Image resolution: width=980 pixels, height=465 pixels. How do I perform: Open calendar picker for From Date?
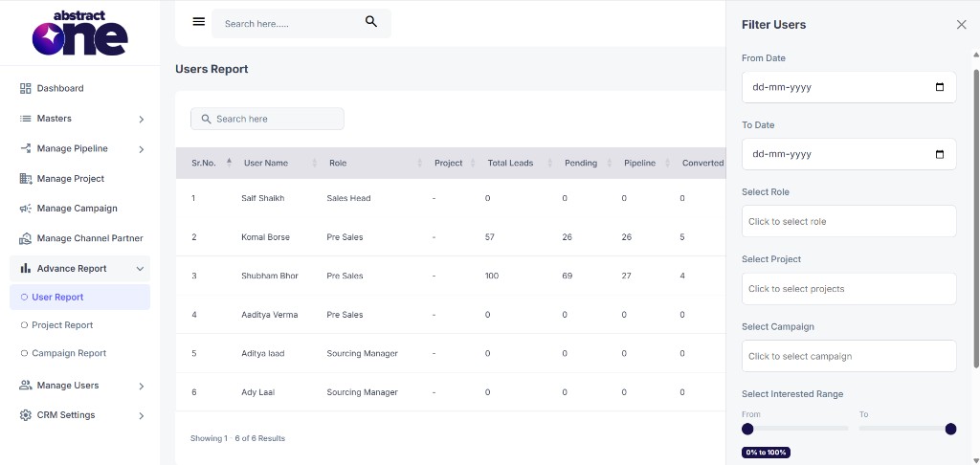[x=940, y=87]
